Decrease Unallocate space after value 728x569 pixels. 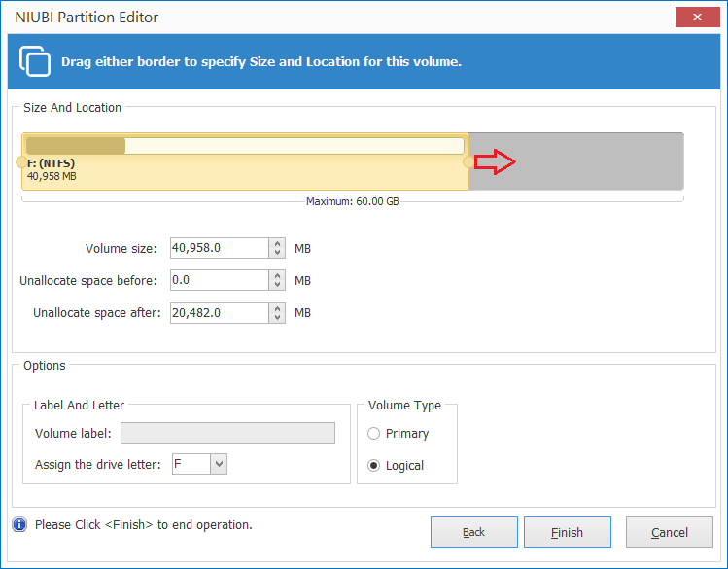(277, 318)
